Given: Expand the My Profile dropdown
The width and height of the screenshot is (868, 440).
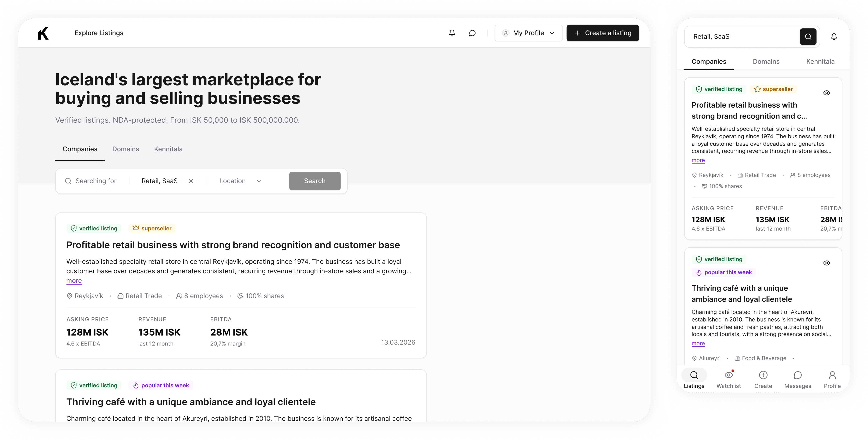Looking at the screenshot, I should pyautogui.click(x=528, y=33).
